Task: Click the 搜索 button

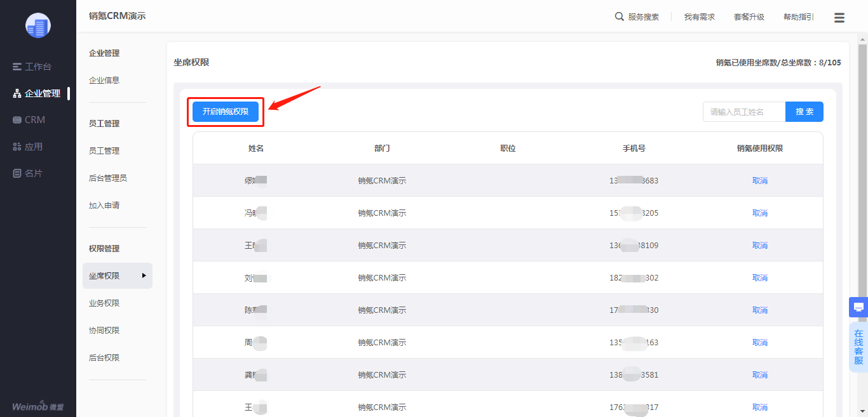Action: [804, 112]
